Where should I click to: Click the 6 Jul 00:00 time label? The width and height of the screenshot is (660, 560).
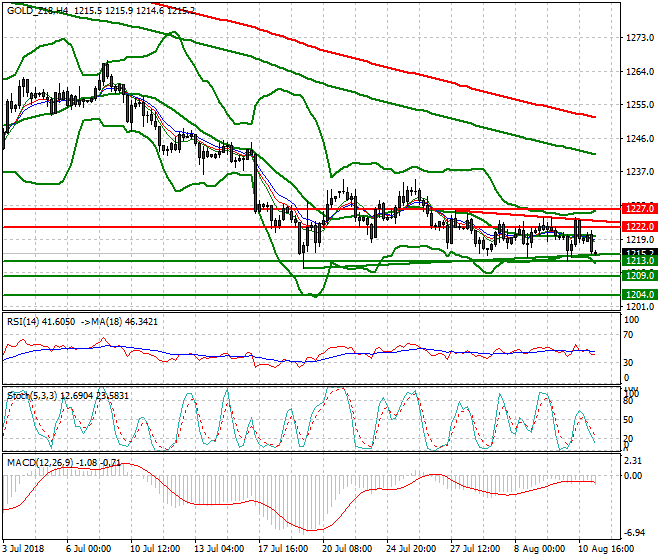pyautogui.click(x=88, y=549)
